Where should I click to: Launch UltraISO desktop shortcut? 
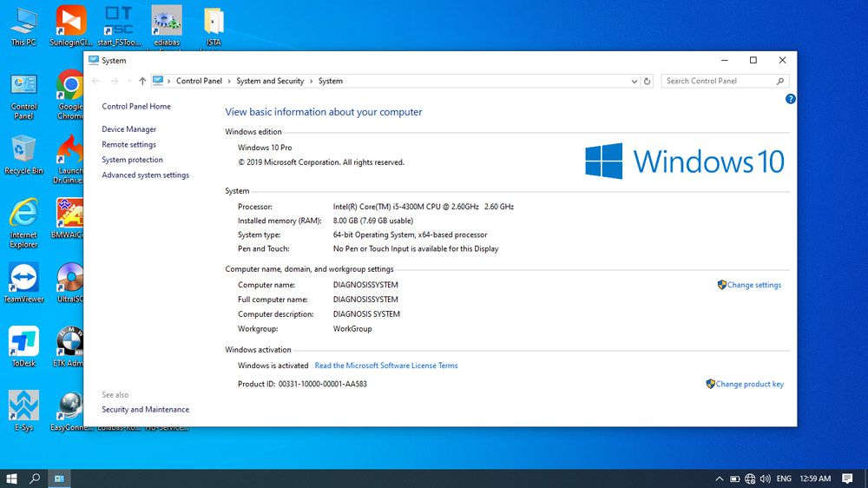pyautogui.click(x=69, y=283)
